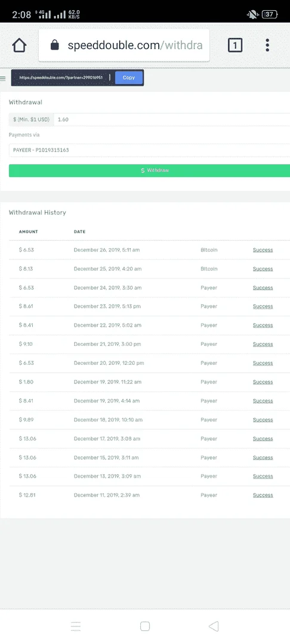Image resolution: width=290 pixels, height=644 pixels.
Task: Select date December 21, 2019, 3:00 pm
Action: [107, 344]
